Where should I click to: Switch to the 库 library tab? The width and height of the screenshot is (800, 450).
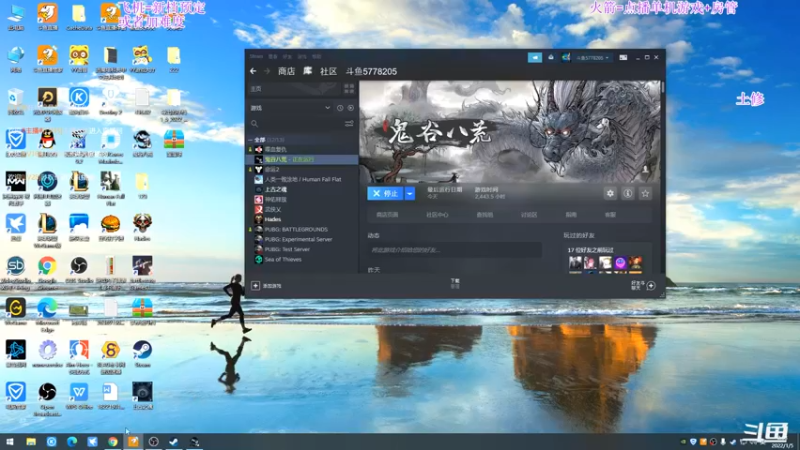(x=308, y=71)
